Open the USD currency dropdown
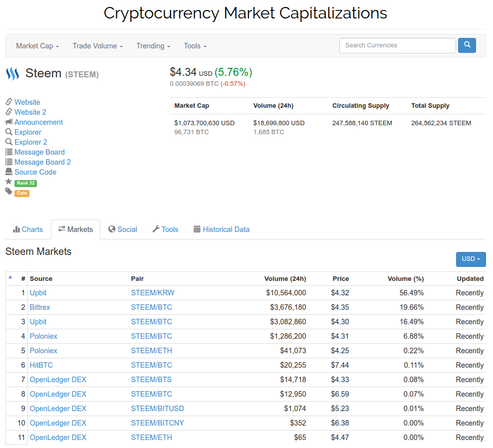 point(471,259)
